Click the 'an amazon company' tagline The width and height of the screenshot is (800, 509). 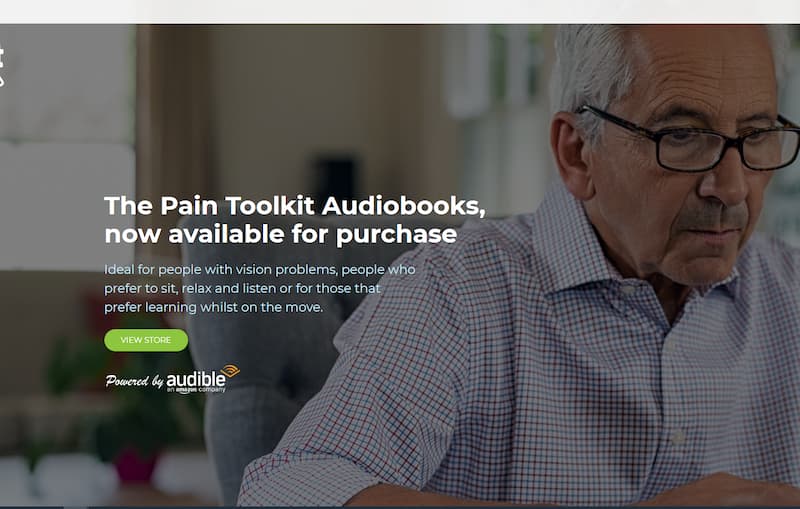click(196, 390)
